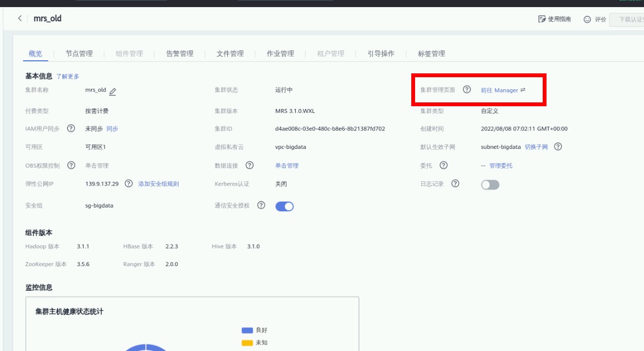Click help icon beside elastic IP 139.9.137.29
644x351 pixels.
tap(129, 183)
